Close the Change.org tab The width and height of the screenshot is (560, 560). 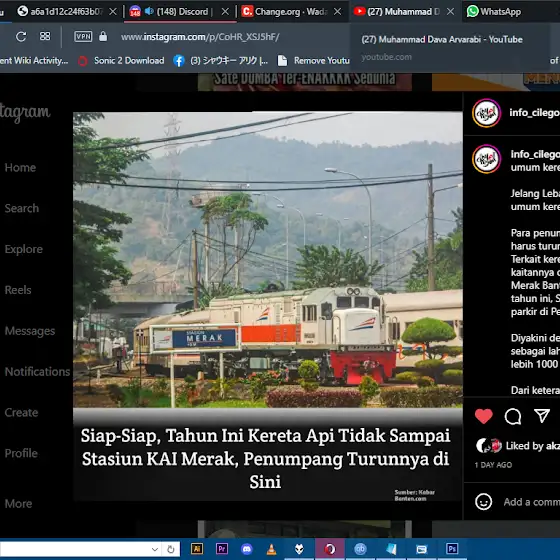(x=337, y=12)
